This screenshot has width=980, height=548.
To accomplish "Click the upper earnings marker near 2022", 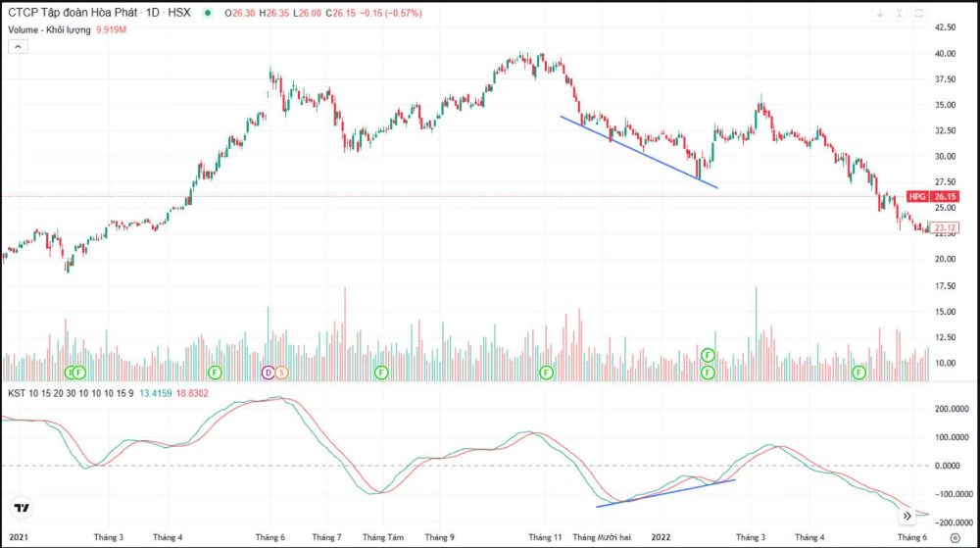I will pyautogui.click(x=709, y=355).
